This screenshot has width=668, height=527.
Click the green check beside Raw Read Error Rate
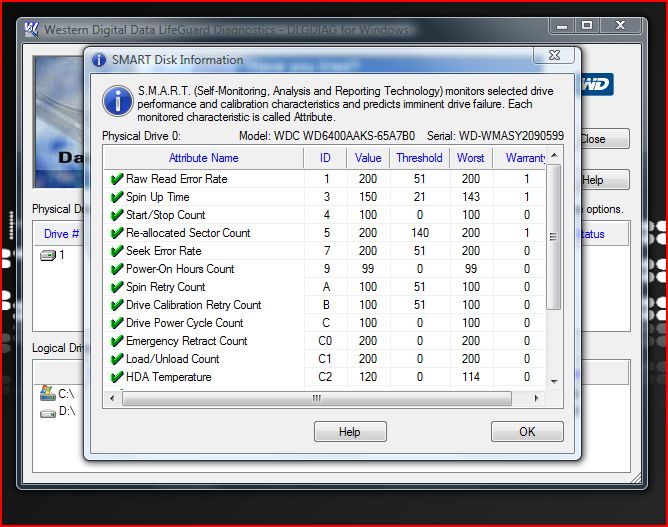pos(116,179)
